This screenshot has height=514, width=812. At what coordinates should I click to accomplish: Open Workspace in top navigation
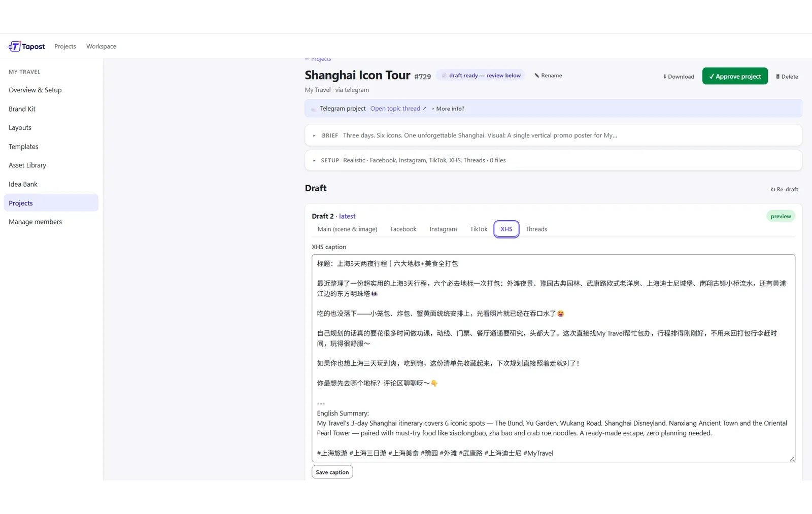coord(101,46)
